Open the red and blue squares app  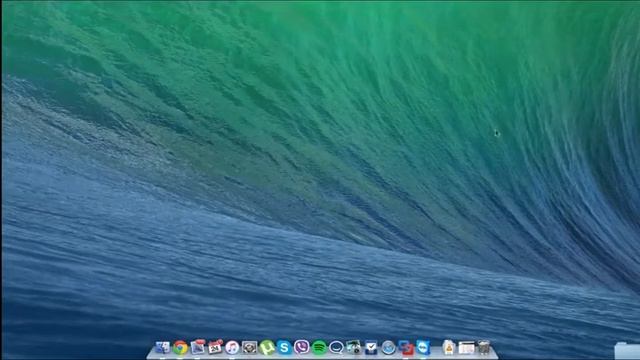(406, 347)
